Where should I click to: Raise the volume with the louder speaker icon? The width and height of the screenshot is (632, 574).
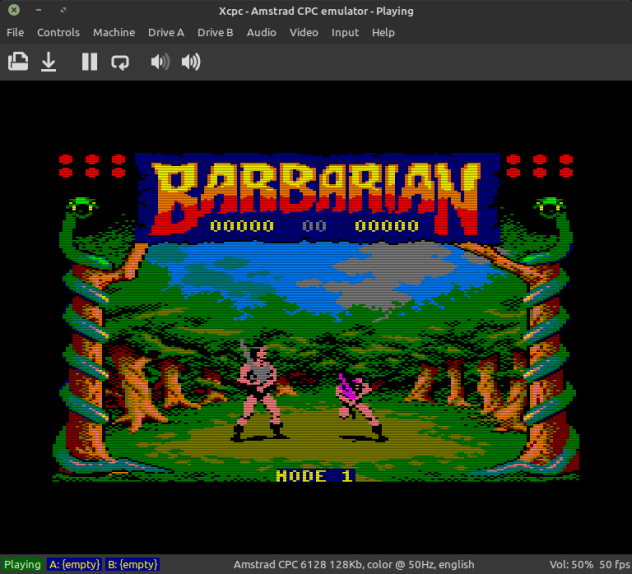(191, 62)
